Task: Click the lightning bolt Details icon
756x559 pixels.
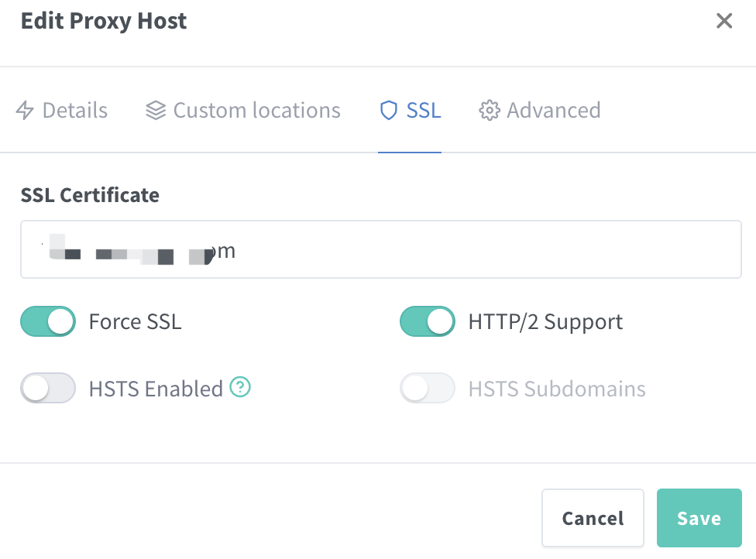Action: pos(25,111)
